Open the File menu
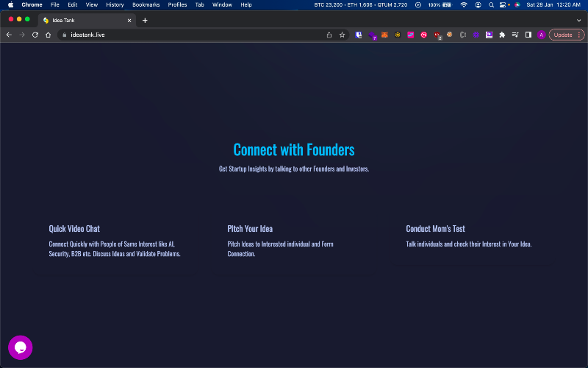588x368 pixels. (x=54, y=5)
